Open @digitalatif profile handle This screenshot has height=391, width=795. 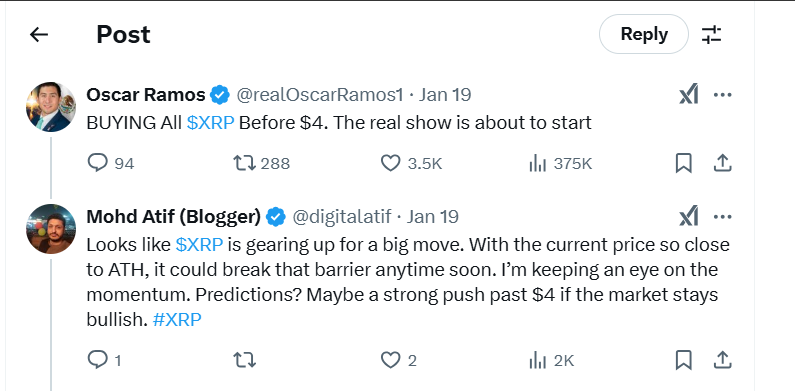coord(342,217)
